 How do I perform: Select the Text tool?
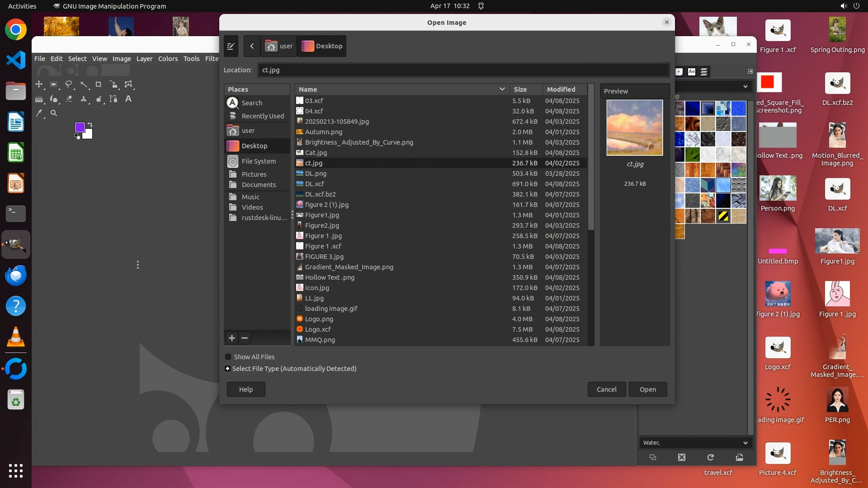128,99
